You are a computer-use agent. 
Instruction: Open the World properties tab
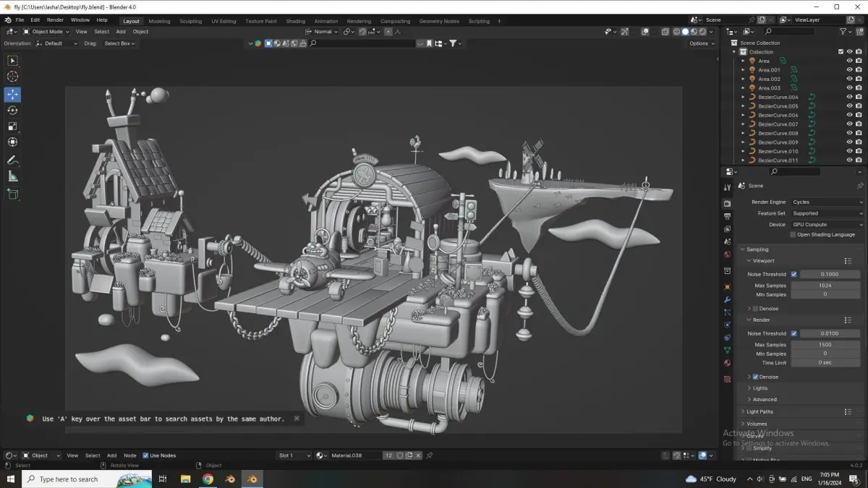click(727, 254)
